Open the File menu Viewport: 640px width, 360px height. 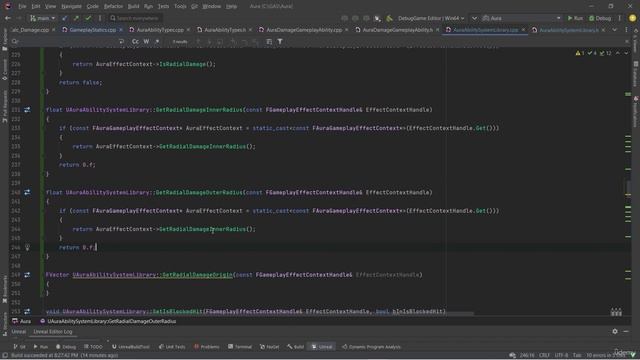(22, 7)
